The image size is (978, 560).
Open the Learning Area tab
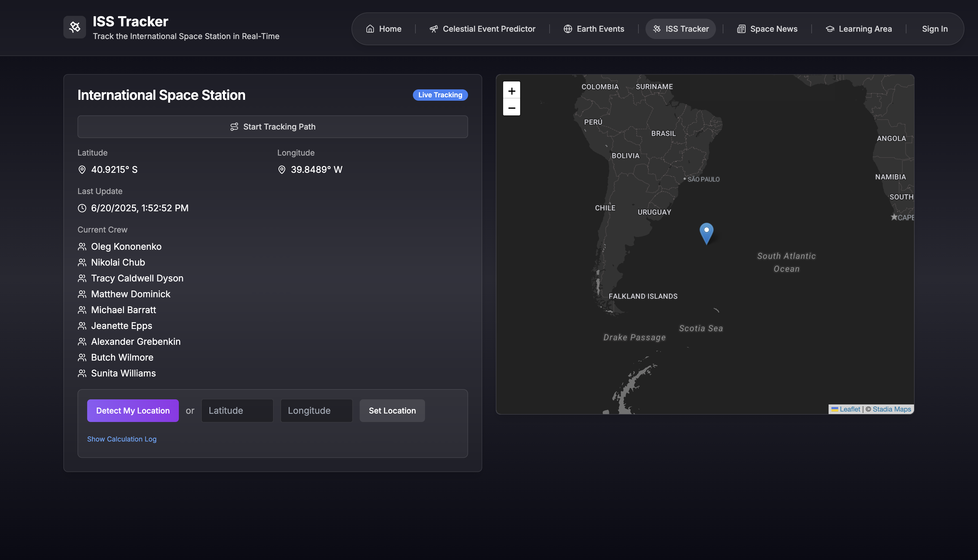tap(858, 29)
